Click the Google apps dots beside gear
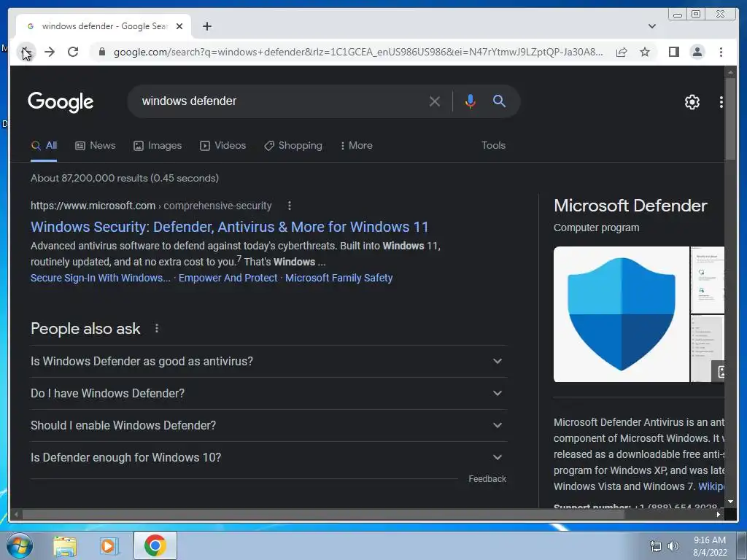The height and width of the screenshot is (560, 747). click(721, 102)
